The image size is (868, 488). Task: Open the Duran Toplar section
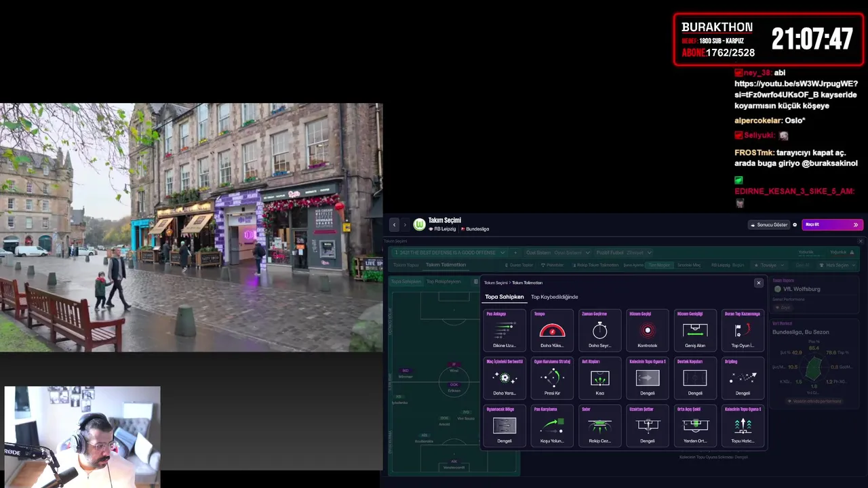click(519, 265)
